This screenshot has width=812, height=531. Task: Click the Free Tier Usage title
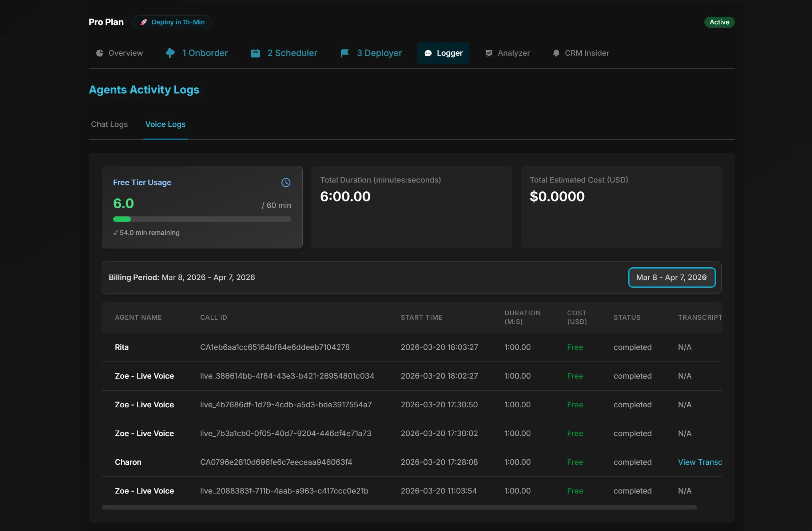(x=142, y=183)
